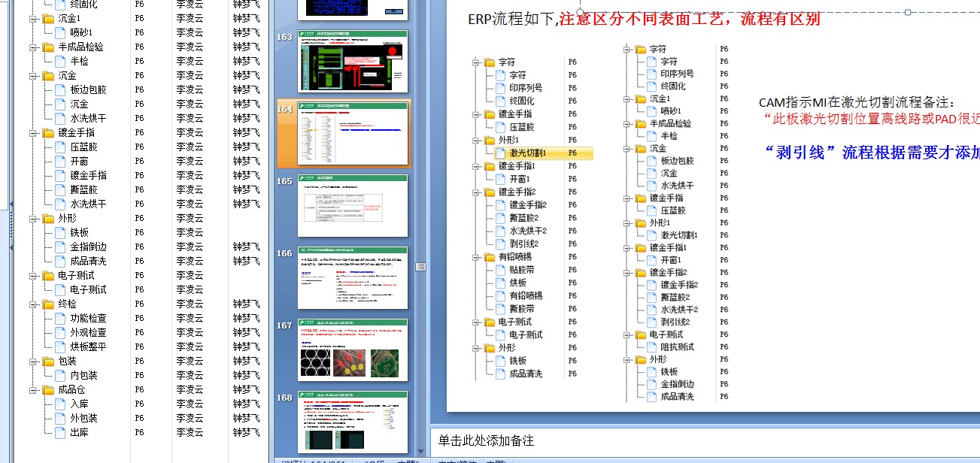This screenshot has width=980, height=463.
Task: Select the 出库 item in the tree
Action: point(79,433)
